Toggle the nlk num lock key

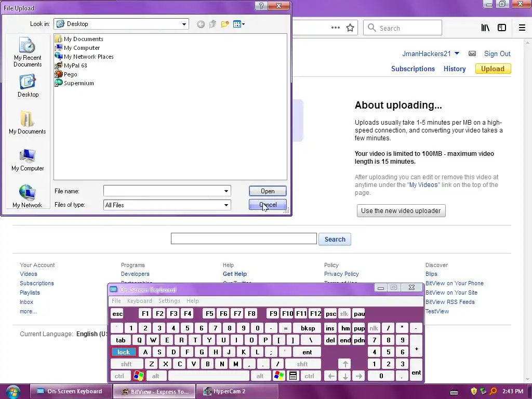click(374, 328)
